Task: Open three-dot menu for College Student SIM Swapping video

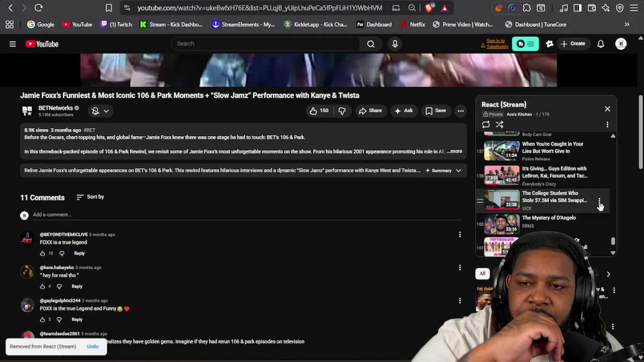Action: 599,201
